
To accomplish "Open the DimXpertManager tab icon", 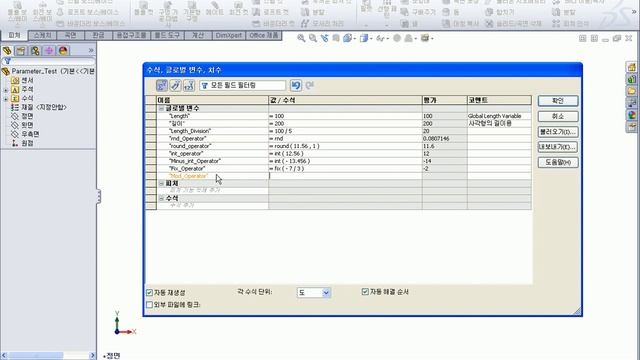I will 49,51.
